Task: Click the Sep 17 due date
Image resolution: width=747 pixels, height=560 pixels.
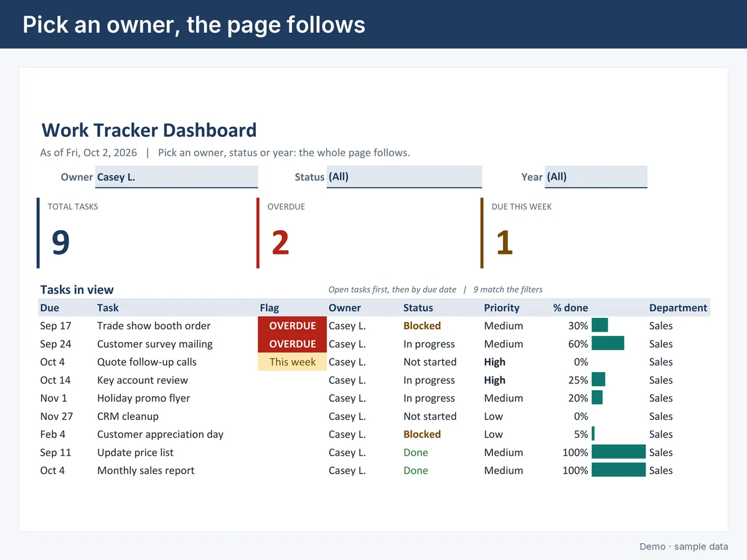Action: pos(55,325)
